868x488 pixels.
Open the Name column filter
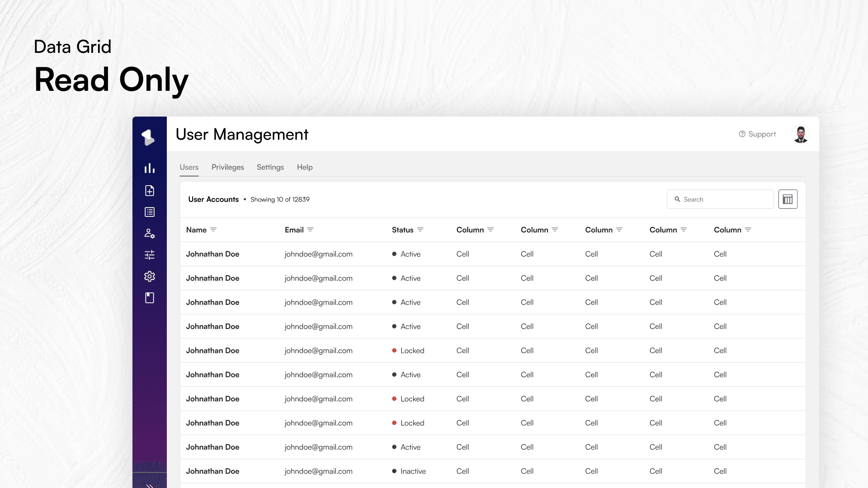click(213, 230)
